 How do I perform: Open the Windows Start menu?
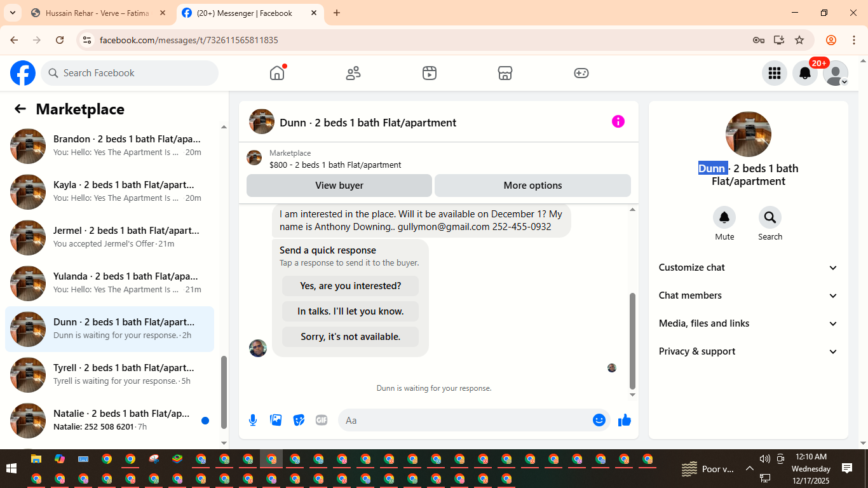coord(11,469)
